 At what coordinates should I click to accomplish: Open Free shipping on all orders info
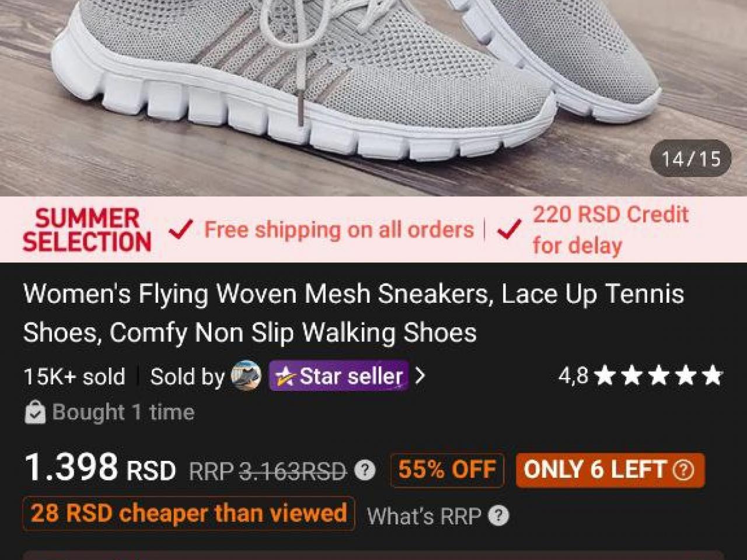pos(338,230)
